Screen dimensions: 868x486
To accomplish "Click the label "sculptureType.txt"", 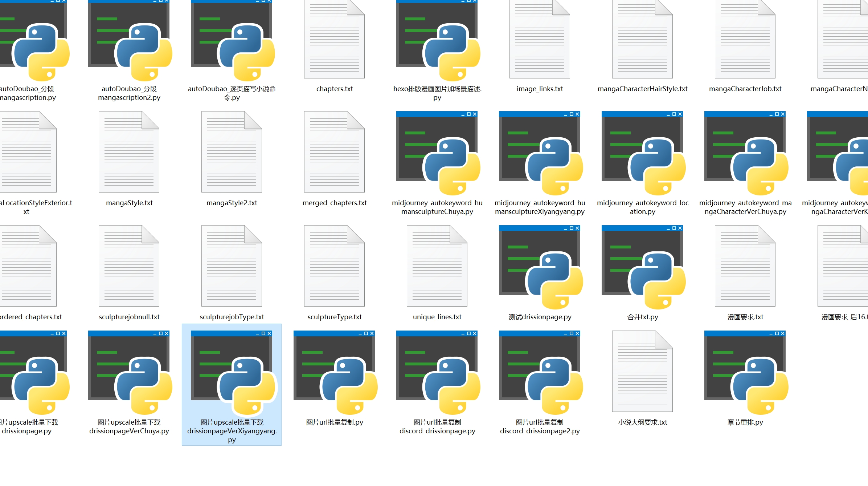I will pos(335,317).
